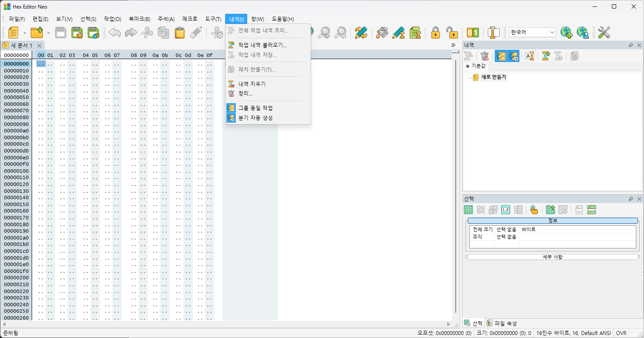This screenshot has height=338, width=644.
Task: Click the save-all floppy icon
Action: pos(93,33)
